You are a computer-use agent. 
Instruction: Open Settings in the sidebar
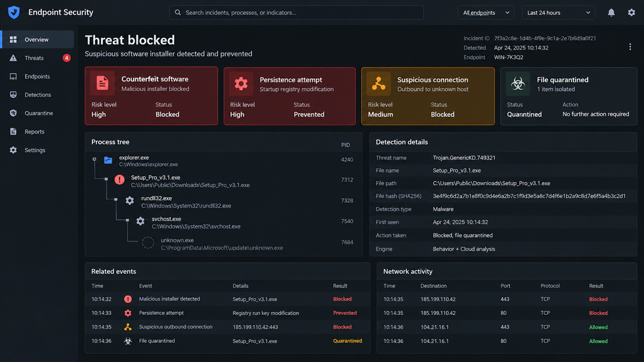click(38, 150)
